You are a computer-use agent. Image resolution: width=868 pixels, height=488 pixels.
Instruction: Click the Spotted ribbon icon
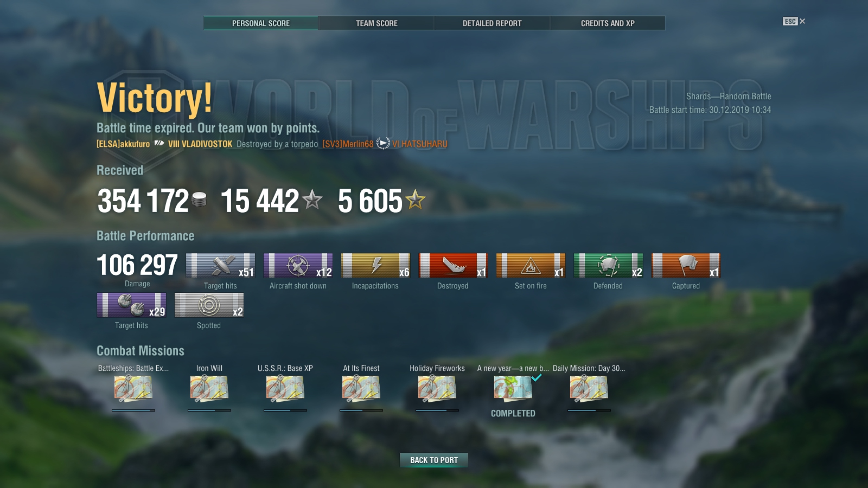pos(209,305)
